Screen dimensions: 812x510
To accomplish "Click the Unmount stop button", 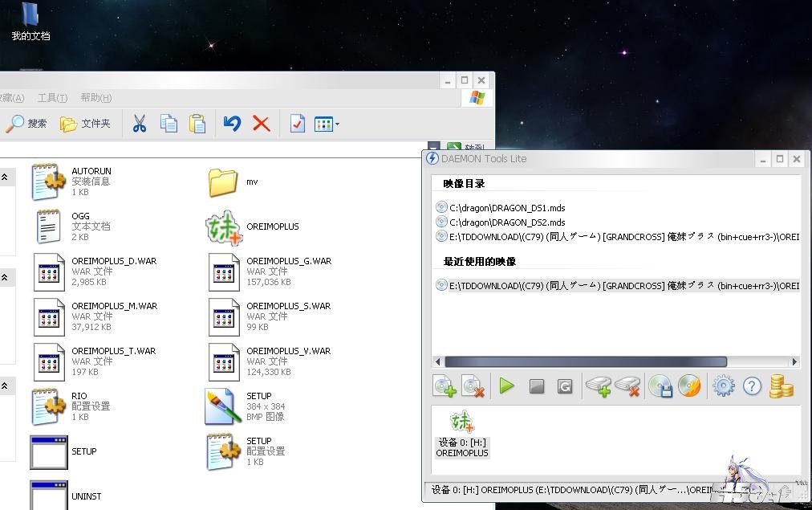I will [537, 386].
